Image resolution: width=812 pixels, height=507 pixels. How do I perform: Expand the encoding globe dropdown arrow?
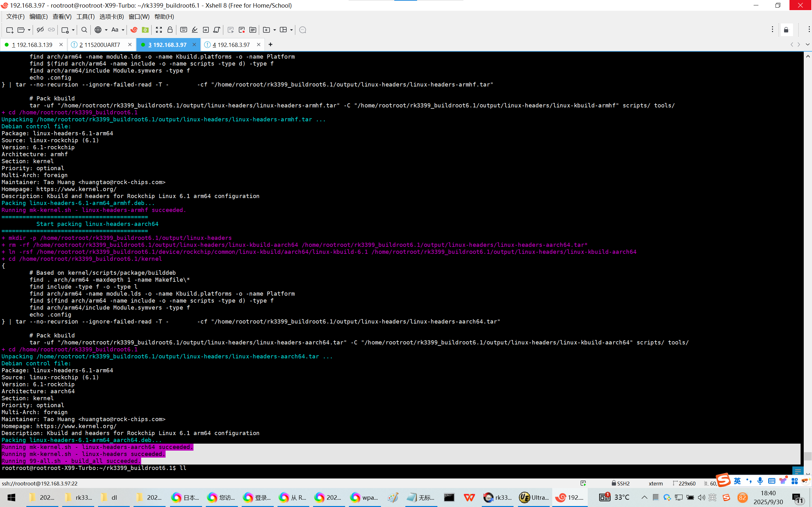pos(106,30)
